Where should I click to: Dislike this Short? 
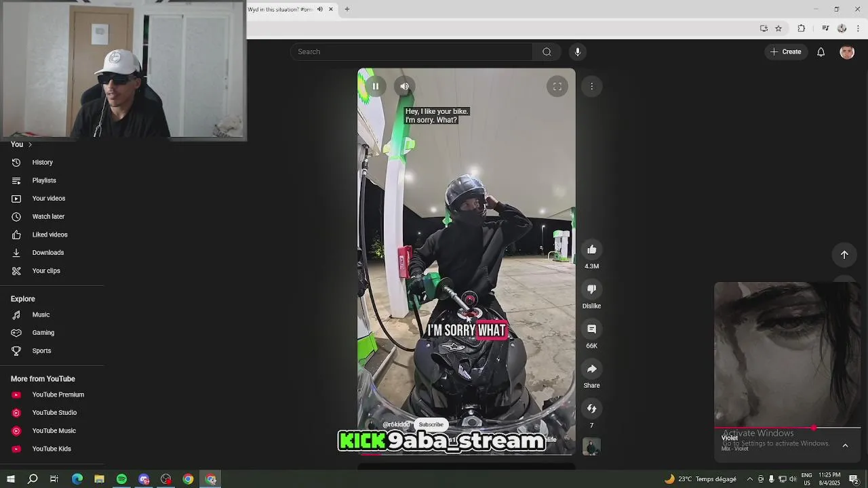coord(591,289)
